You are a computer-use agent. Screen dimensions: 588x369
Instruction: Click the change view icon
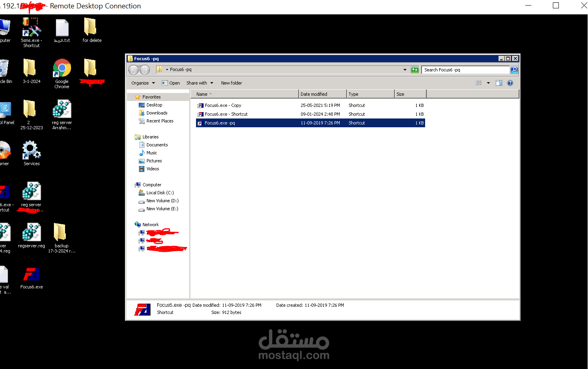coord(479,83)
